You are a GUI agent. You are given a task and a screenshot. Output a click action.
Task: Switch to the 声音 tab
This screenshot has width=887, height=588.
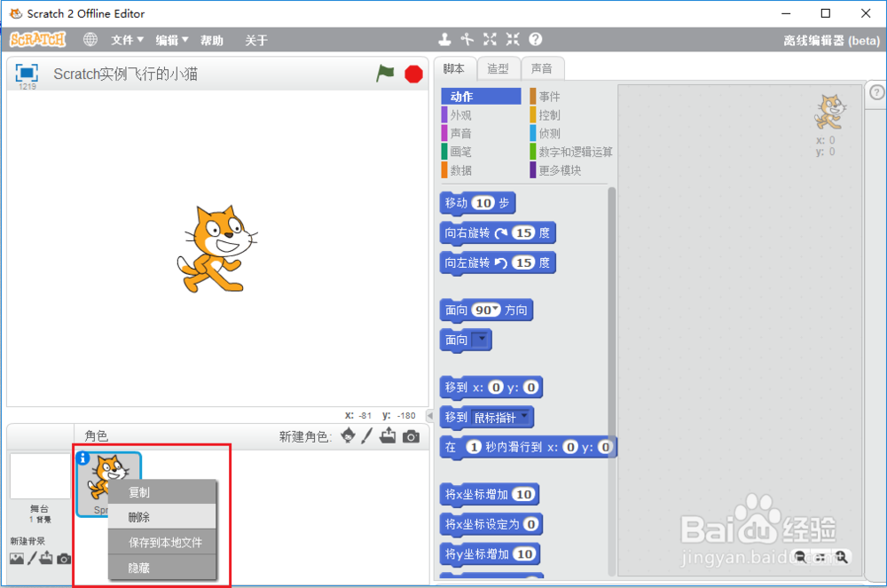(x=542, y=69)
